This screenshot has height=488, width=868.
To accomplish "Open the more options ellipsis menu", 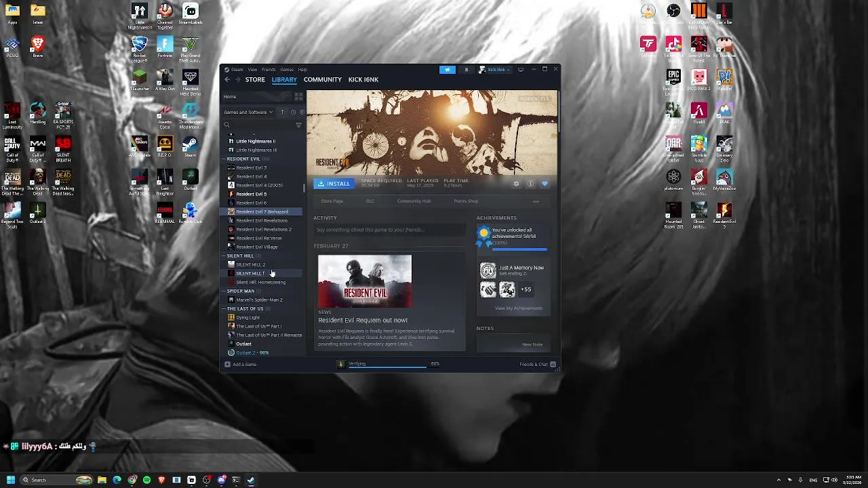I will pos(536,201).
